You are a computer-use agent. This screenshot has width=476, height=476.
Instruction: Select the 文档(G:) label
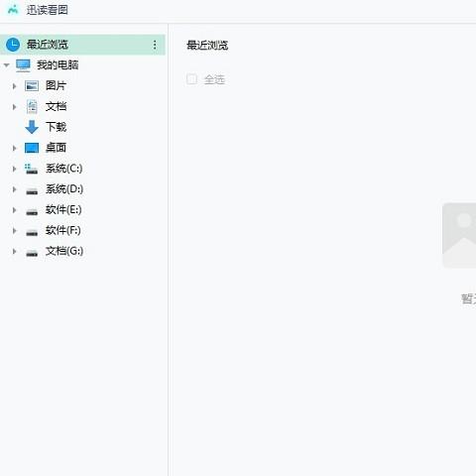point(64,251)
